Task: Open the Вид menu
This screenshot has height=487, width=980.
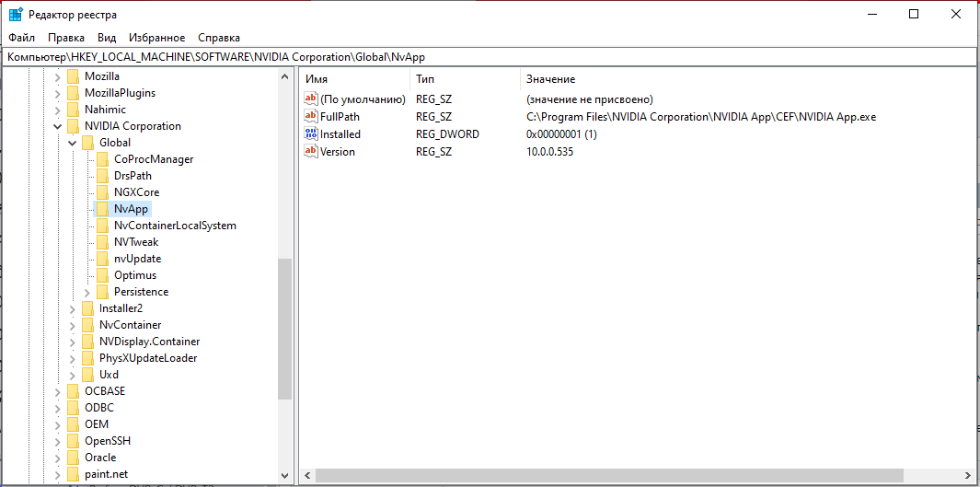Action: pyautogui.click(x=107, y=38)
